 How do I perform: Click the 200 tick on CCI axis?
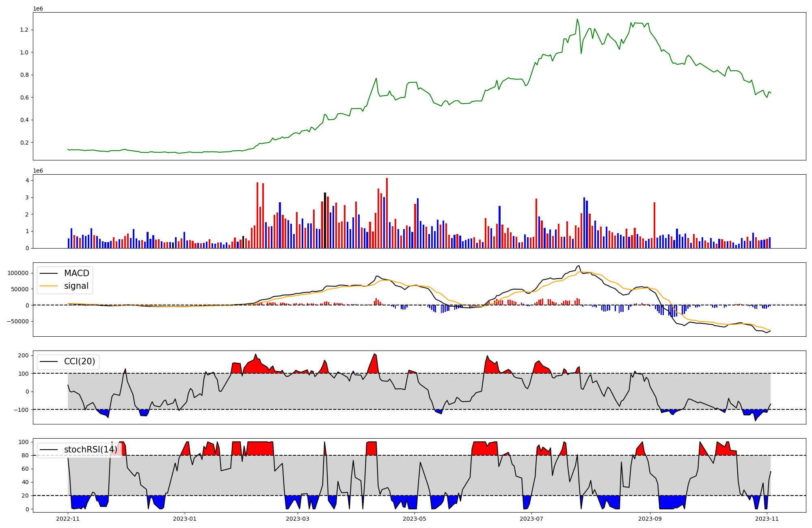24,355
